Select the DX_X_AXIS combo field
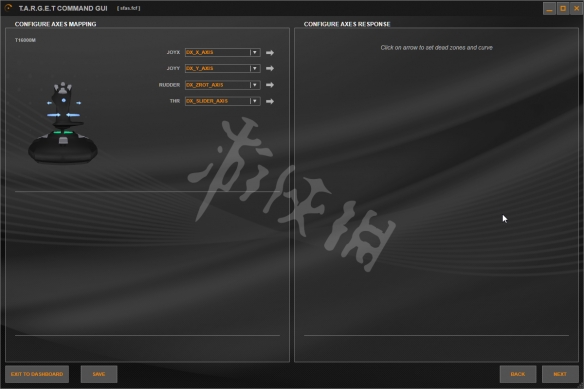This screenshot has width=584, height=389. click(x=222, y=53)
